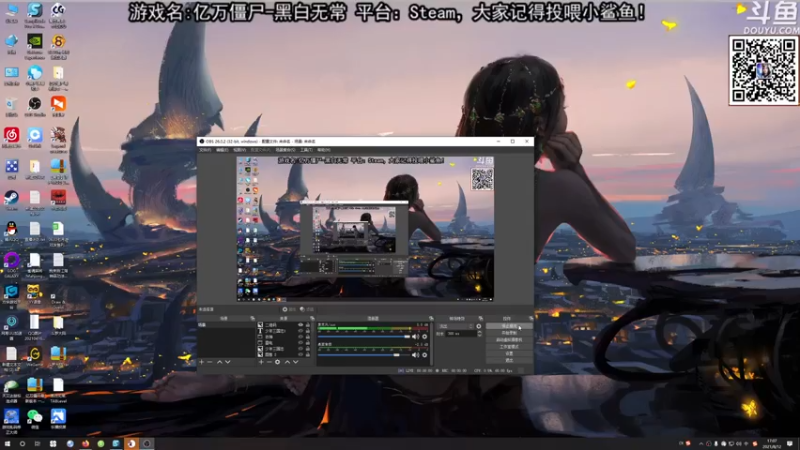Click 设置 settings button in Controls
Screen dimensions: 800x450
(509, 354)
